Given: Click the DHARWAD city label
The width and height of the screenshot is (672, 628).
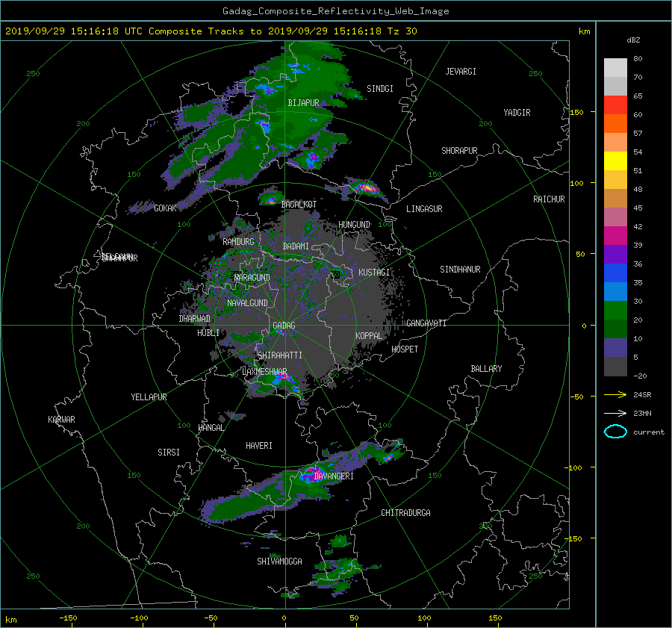Looking at the screenshot, I should click(195, 319).
